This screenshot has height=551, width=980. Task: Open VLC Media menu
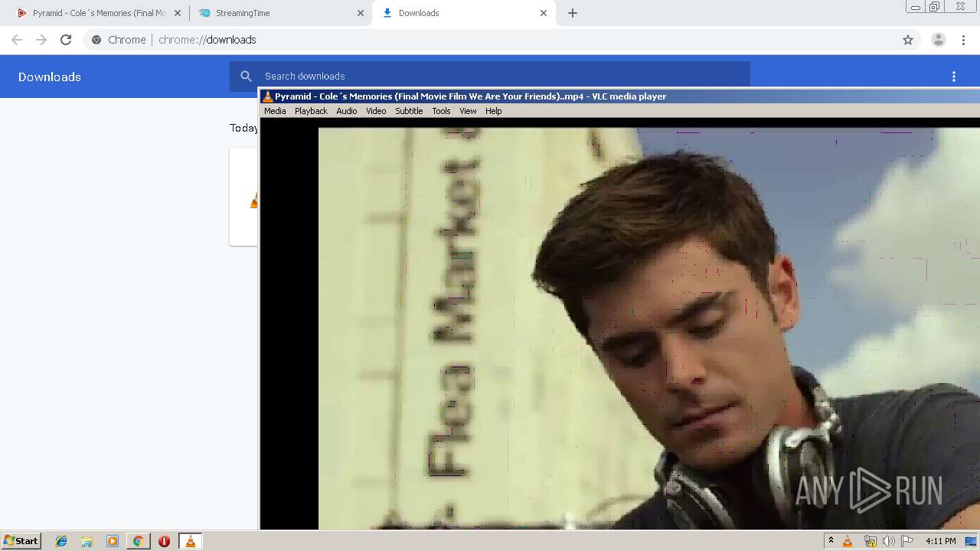[x=275, y=111]
